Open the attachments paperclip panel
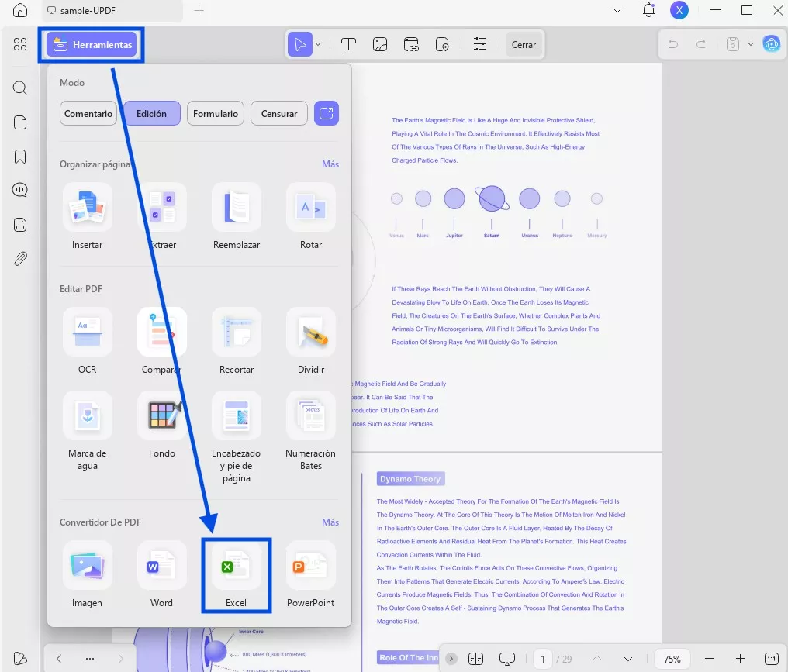The width and height of the screenshot is (788, 672). 20,259
